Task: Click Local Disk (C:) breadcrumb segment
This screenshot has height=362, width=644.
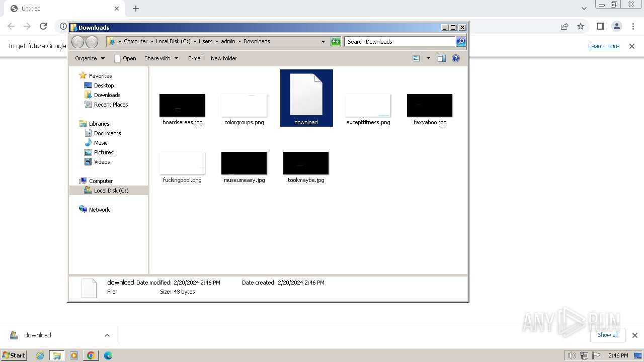Action: tap(173, 42)
